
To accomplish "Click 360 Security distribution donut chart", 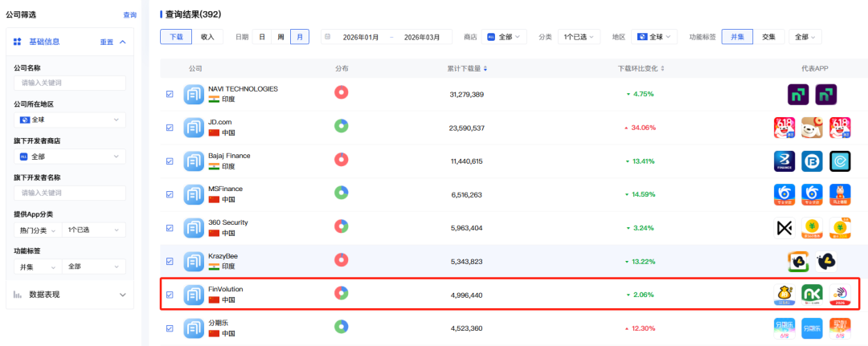I will pyautogui.click(x=342, y=226).
